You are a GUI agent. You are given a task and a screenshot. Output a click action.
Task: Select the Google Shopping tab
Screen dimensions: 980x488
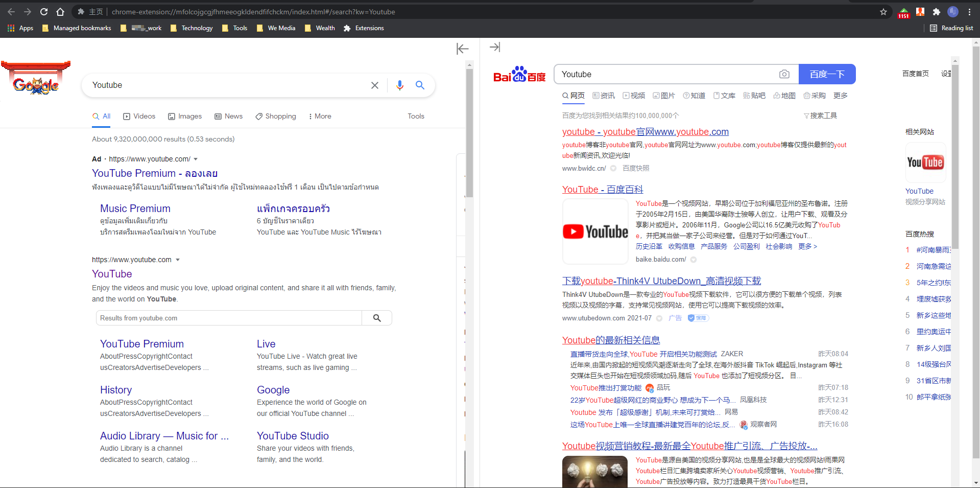tap(276, 117)
